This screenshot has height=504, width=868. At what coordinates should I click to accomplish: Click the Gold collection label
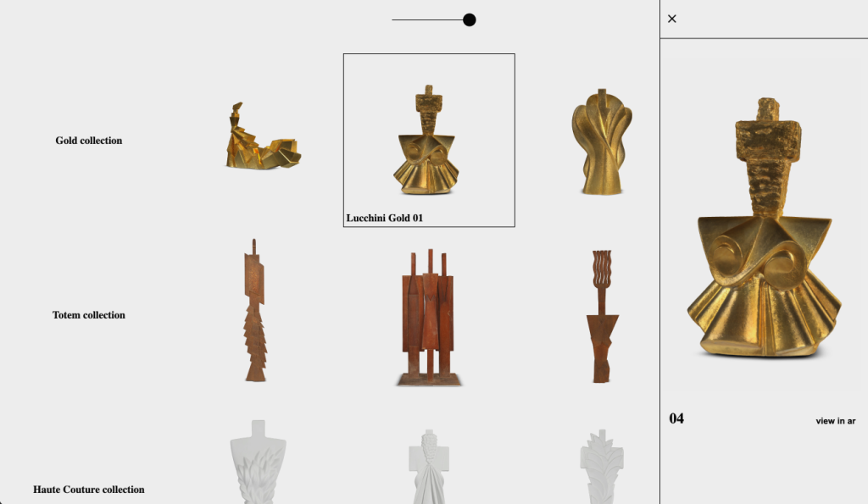pyautogui.click(x=88, y=141)
